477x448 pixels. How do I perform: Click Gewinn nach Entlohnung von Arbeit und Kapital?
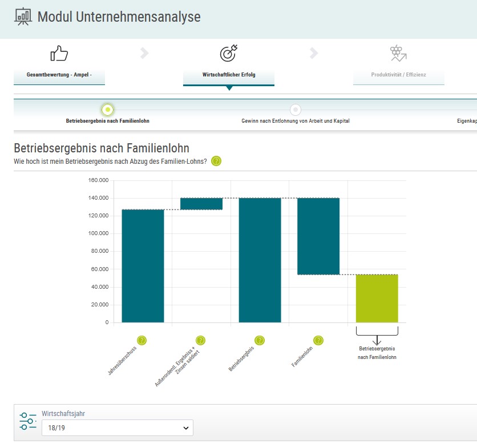click(295, 122)
